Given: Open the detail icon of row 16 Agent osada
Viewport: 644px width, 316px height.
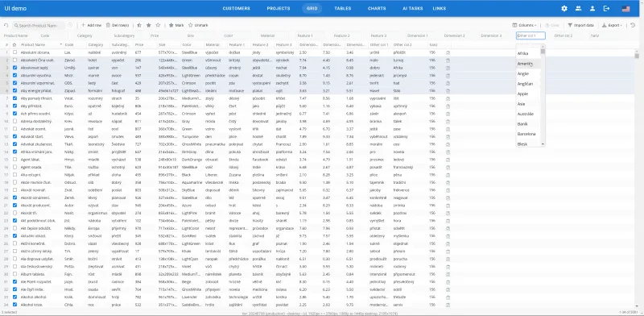Looking at the screenshot, I should tap(448, 167).
